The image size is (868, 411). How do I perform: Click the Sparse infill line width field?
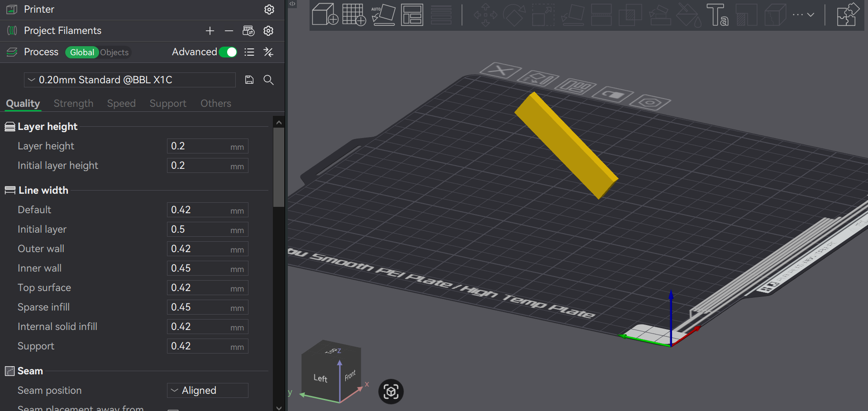[x=208, y=307]
